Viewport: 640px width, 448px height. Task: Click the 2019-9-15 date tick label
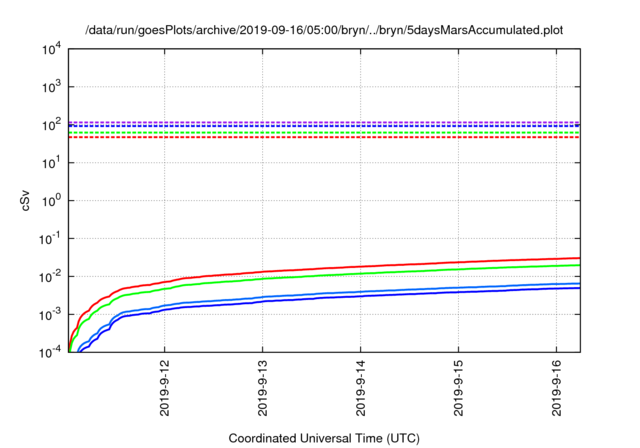(x=458, y=388)
